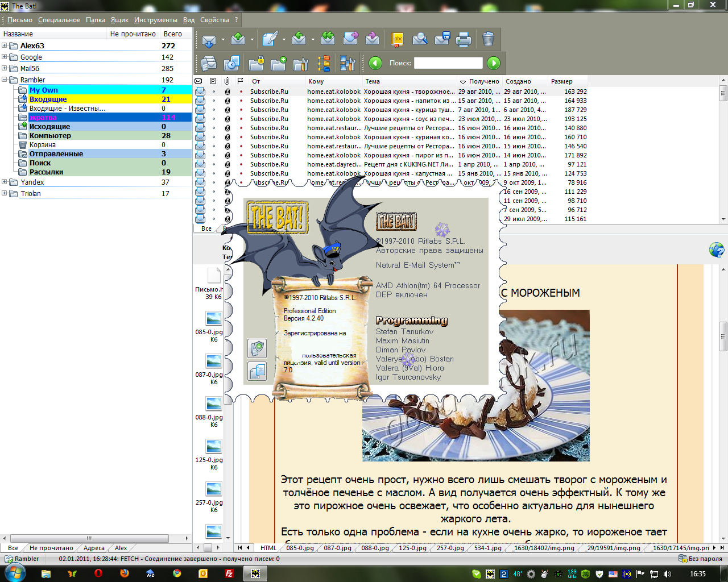
Task: Open the 085-0.jpg attachment thumbnail
Action: click(214, 318)
